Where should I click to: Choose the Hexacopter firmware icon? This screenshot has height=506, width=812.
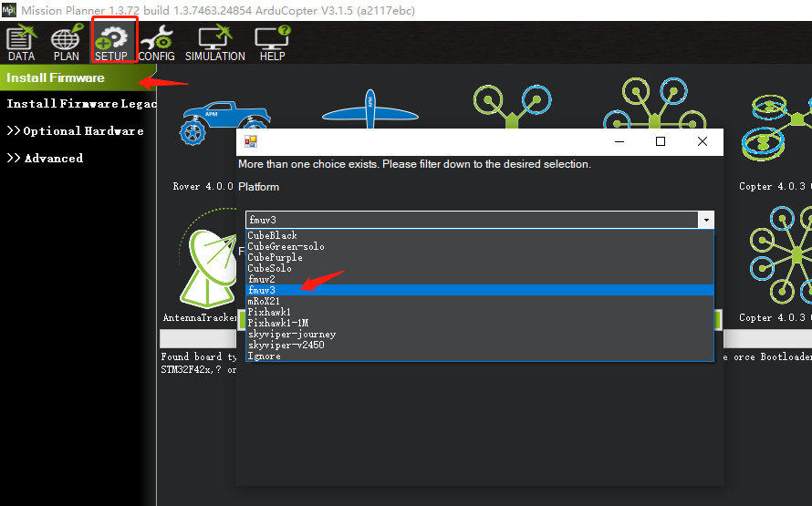pos(654,103)
